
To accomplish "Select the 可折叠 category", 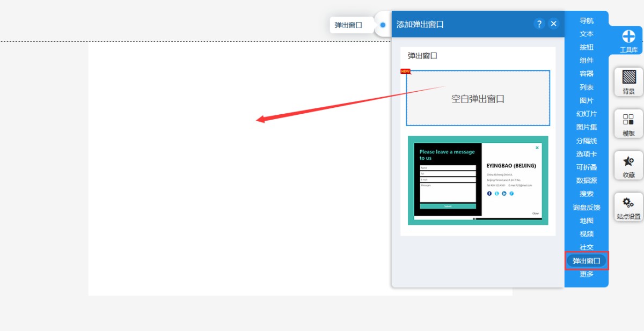I will click(x=587, y=167).
